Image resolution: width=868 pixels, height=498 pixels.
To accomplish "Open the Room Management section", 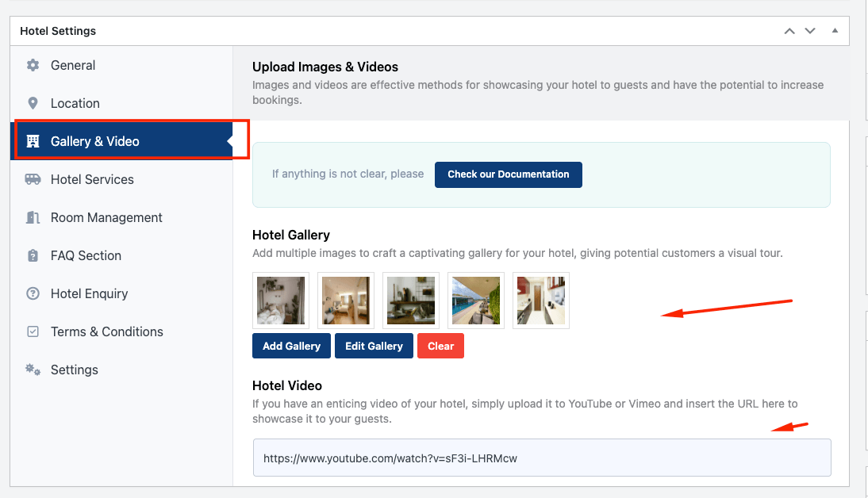I will pyautogui.click(x=106, y=217).
